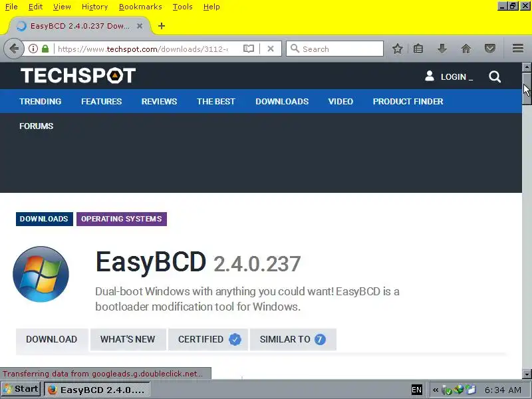Viewport: 532px width, 399px height.
Task: Select the DOWNLOAD tab on the page
Action: [x=52, y=339]
